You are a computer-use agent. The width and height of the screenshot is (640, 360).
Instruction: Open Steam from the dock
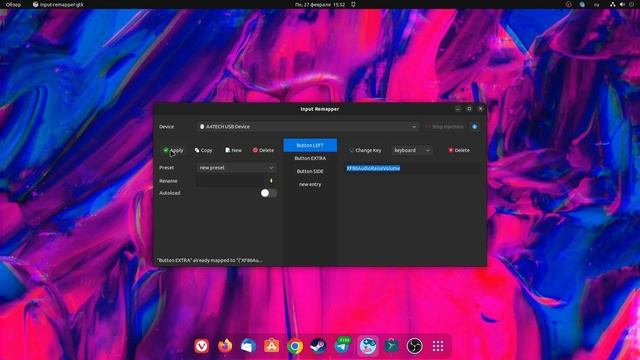318,346
